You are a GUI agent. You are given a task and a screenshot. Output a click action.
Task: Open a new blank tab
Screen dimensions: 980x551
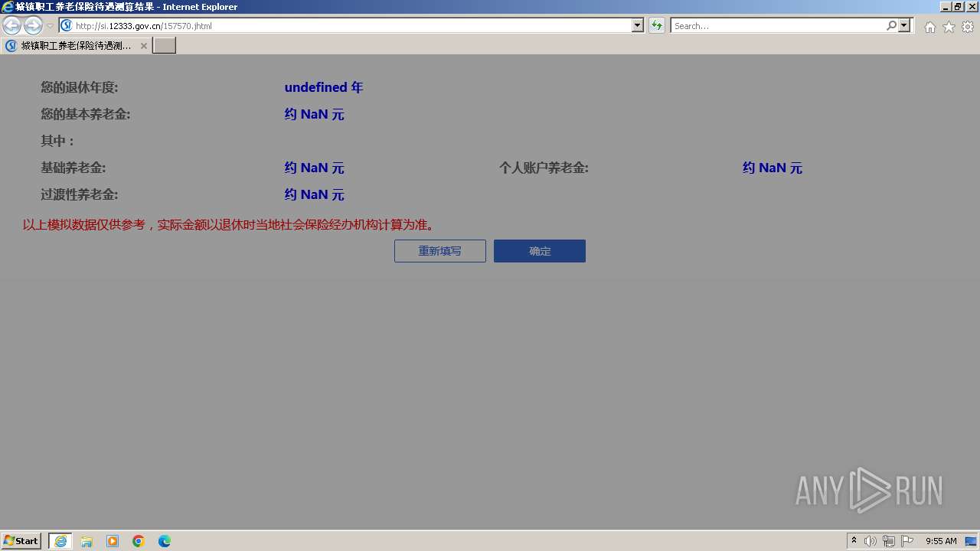(x=165, y=46)
